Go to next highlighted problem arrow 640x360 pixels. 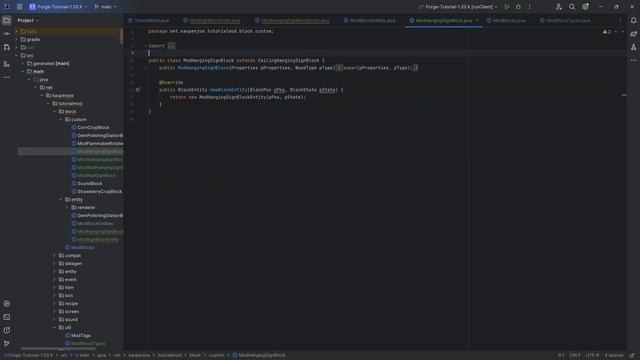pyautogui.click(x=622, y=32)
